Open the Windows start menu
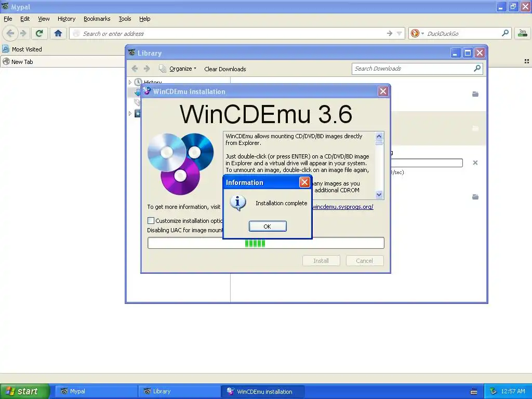This screenshot has height=399, width=532. pos(24,391)
